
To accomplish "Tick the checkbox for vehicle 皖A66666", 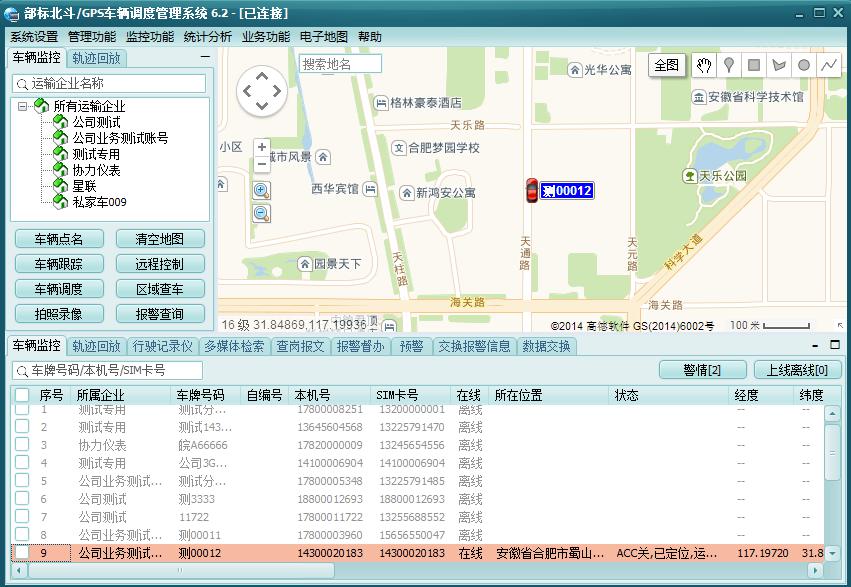I will [22, 445].
